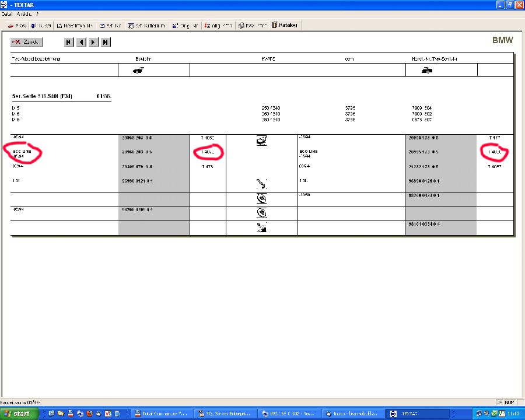Select article number 98101 0334 0 4
Screen dimensions: 525x420
424,224
